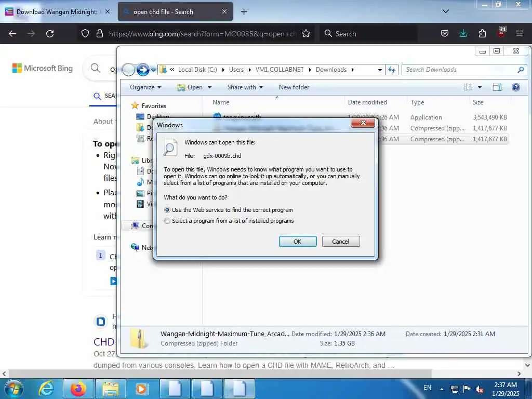
Task: Open taskbar clock 2:37 AM
Action: [505, 389]
